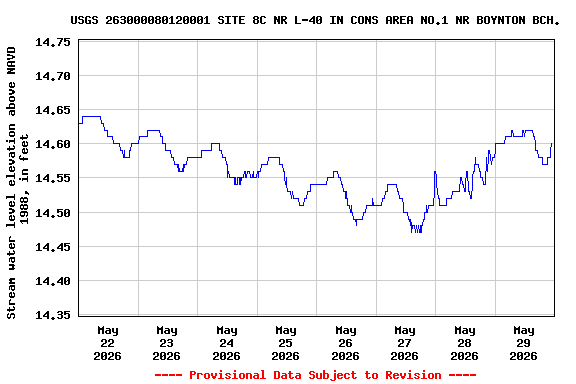The height and width of the screenshot is (384, 576).
Task: Click the 'Provisional Data Subject to Revision' notice
Action: pos(315,375)
